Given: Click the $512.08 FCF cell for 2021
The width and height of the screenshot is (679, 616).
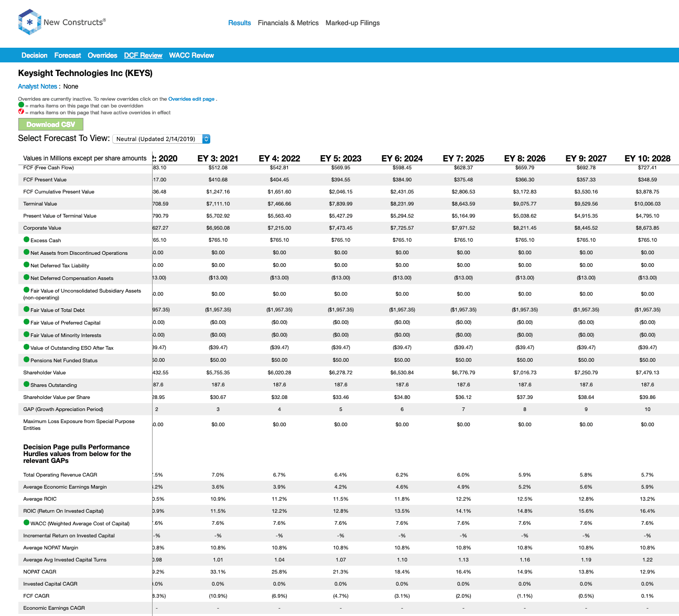Looking at the screenshot, I should 218,168.
